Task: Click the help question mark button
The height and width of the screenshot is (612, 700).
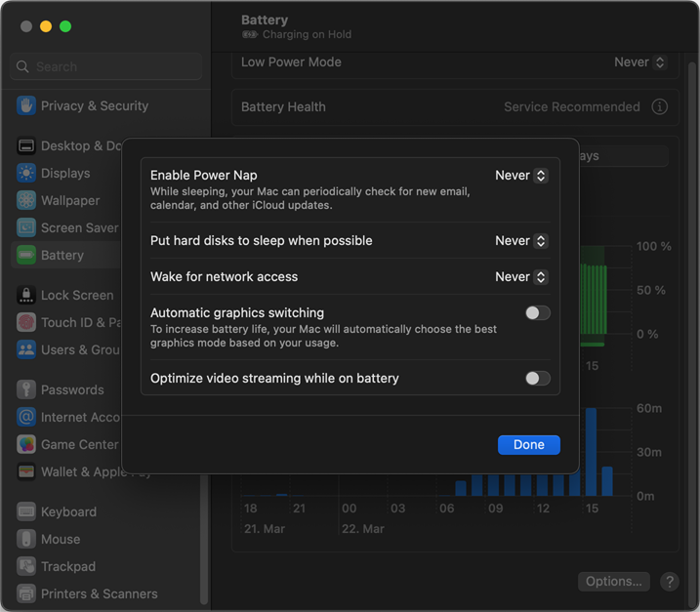Action: click(x=669, y=581)
